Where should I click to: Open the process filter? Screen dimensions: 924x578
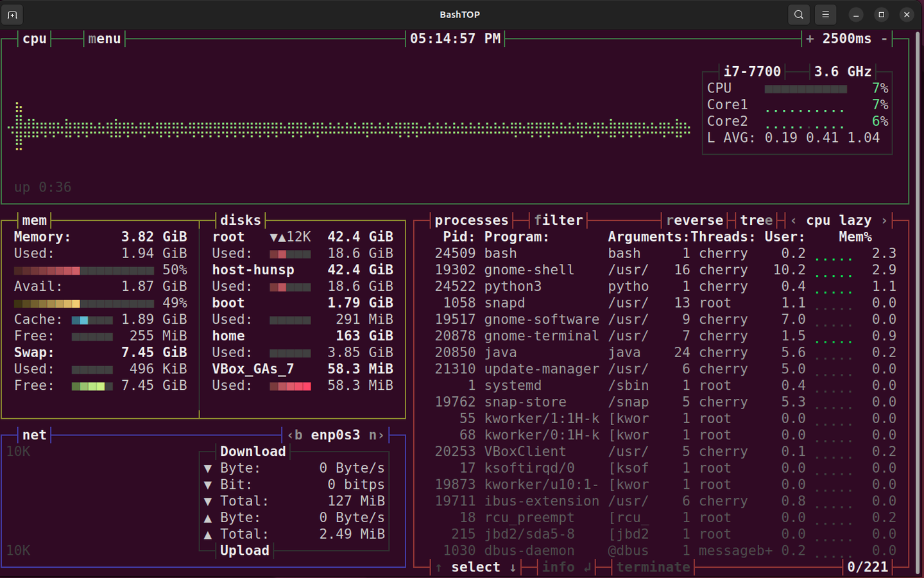558,220
